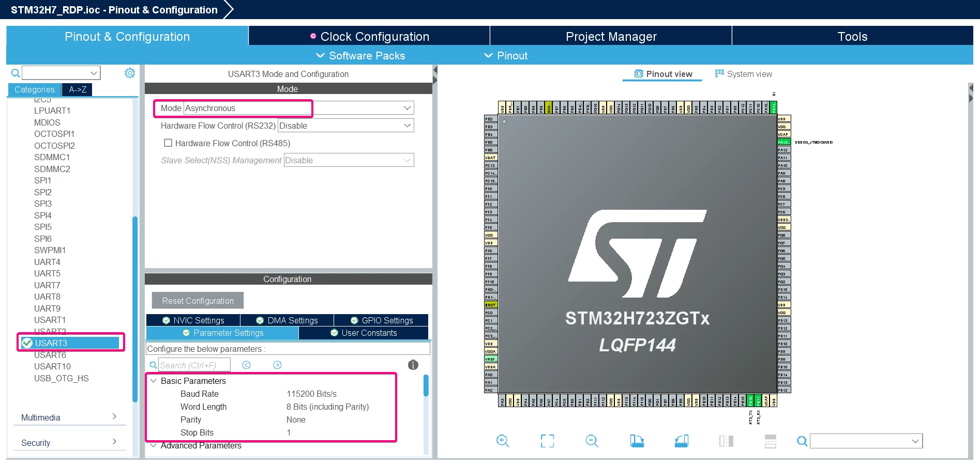This screenshot has height=466, width=980.
Task: Open Hardware Flow Control (RS232) dropdown
Action: [x=407, y=126]
